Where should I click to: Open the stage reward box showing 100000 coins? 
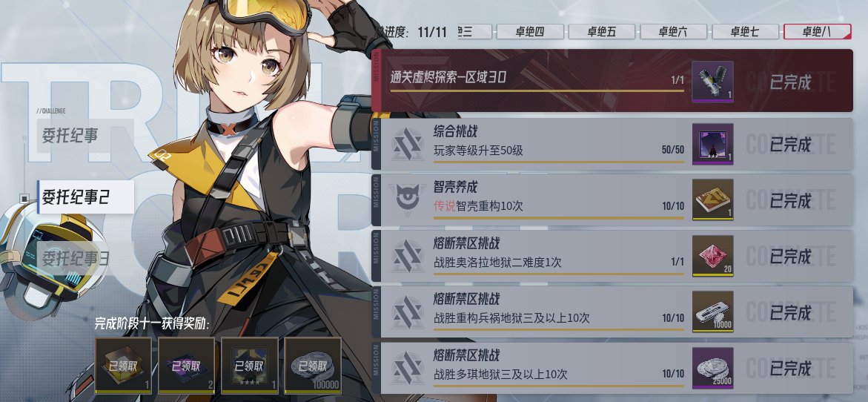pyautogui.click(x=313, y=366)
